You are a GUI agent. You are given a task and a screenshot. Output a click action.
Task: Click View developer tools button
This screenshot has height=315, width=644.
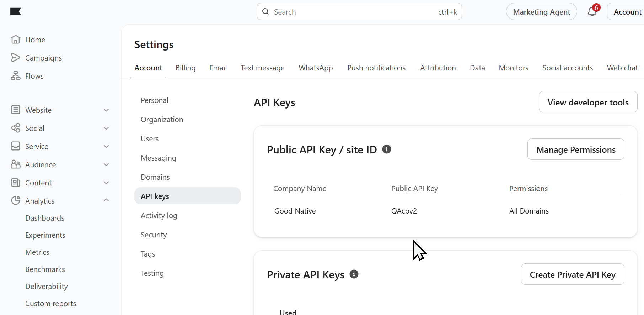click(588, 102)
